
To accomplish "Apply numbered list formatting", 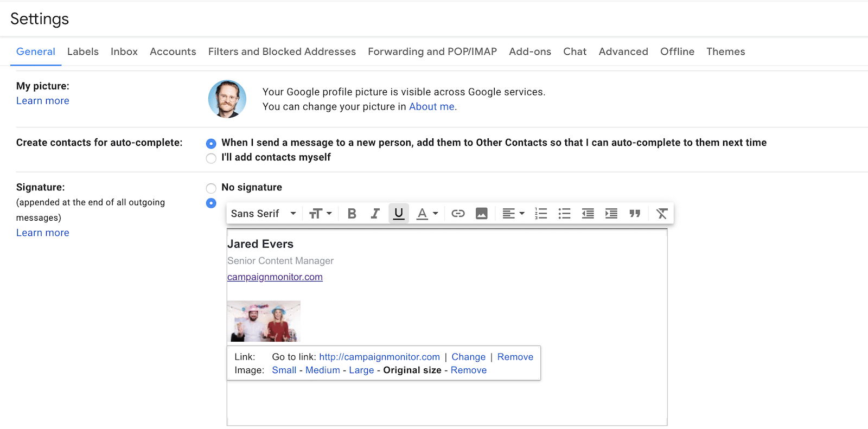I will (541, 214).
